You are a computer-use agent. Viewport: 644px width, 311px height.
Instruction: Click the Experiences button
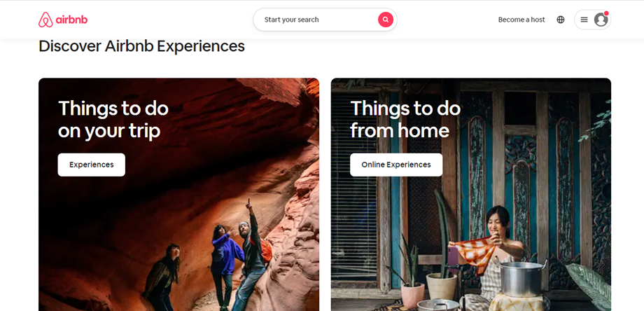tap(92, 165)
